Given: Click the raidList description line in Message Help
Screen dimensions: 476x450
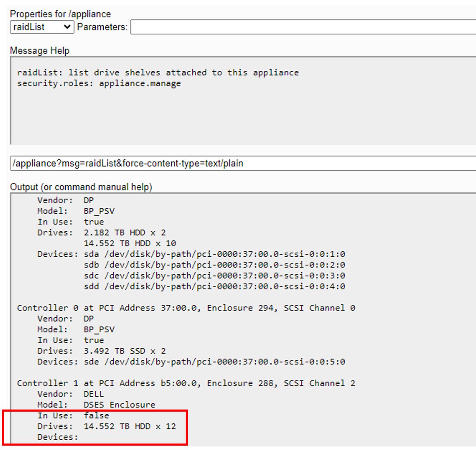Looking at the screenshot, I should pyautogui.click(x=158, y=73).
